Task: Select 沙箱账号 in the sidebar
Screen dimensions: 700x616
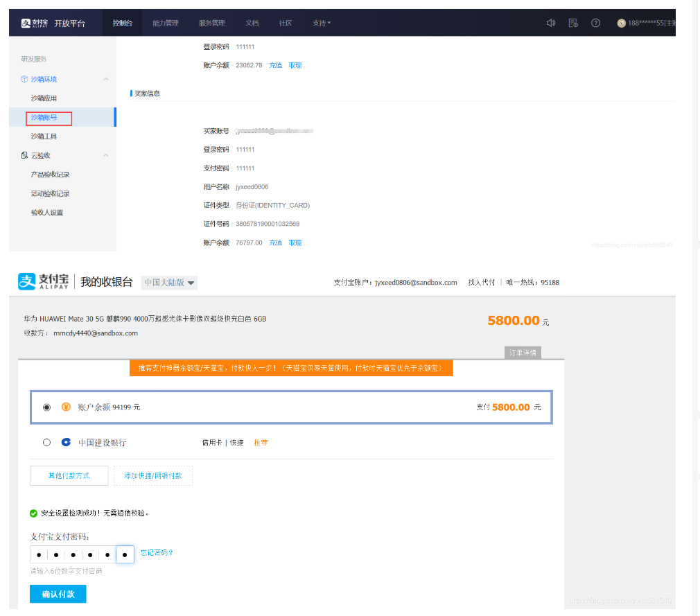Action: tap(44, 117)
